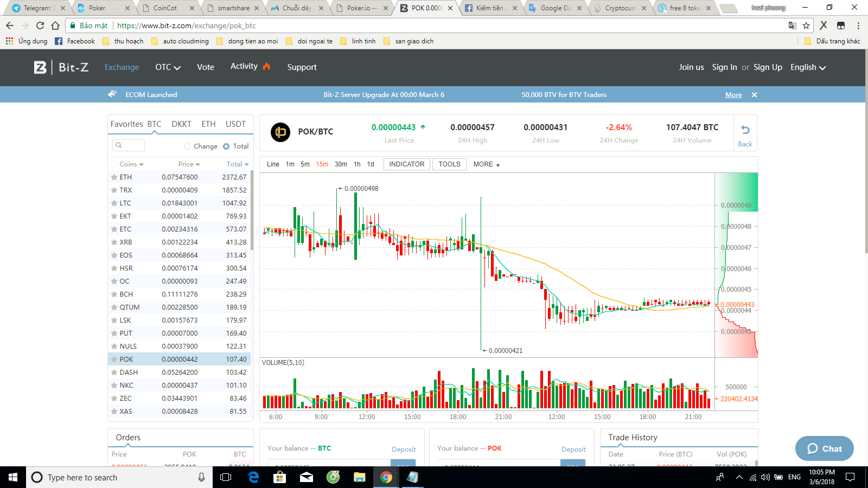868x488 pixels.
Task: Click the TOOLS button
Action: click(x=449, y=164)
